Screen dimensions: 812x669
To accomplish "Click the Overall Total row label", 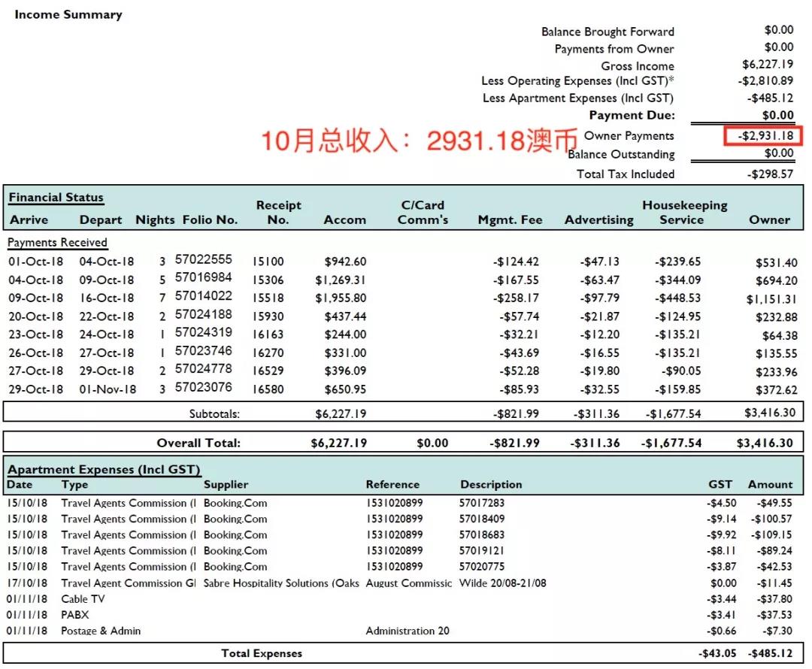I will [198, 443].
